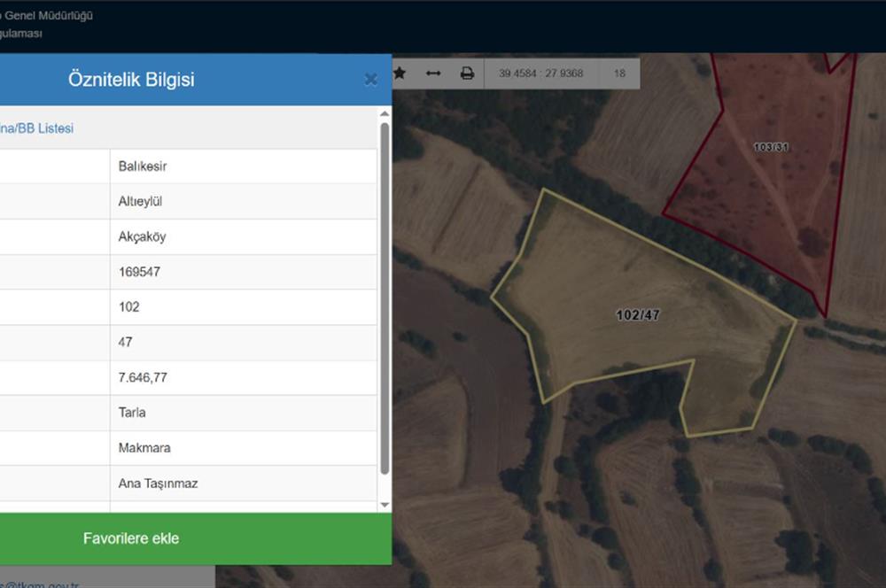Close the Öznitelik Bilgisi panel
Screen dimensions: 886x588
370,80
